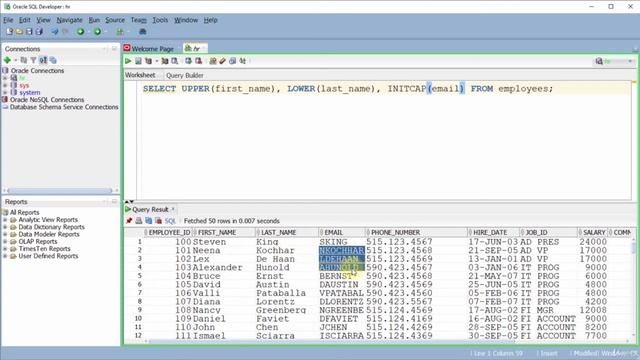The height and width of the screenshot is (360, 640).
Task: Click the Undo arrow icon in main toolbar
Action: click(x=55, y=31)
